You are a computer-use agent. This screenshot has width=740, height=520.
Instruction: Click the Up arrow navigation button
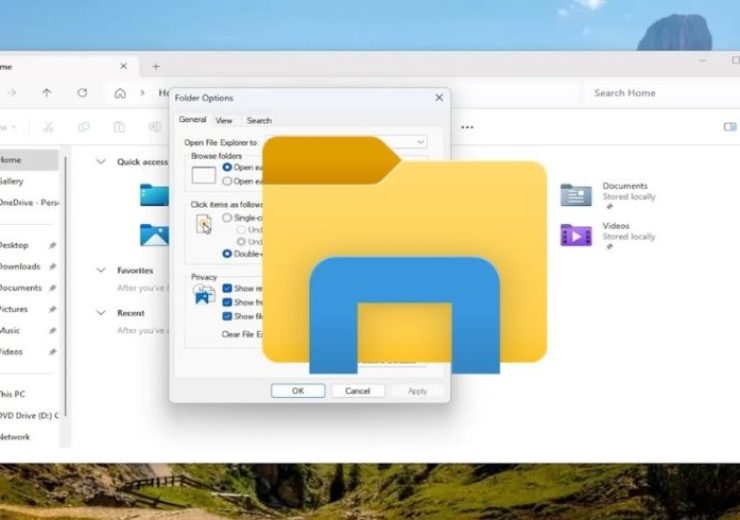47,92
